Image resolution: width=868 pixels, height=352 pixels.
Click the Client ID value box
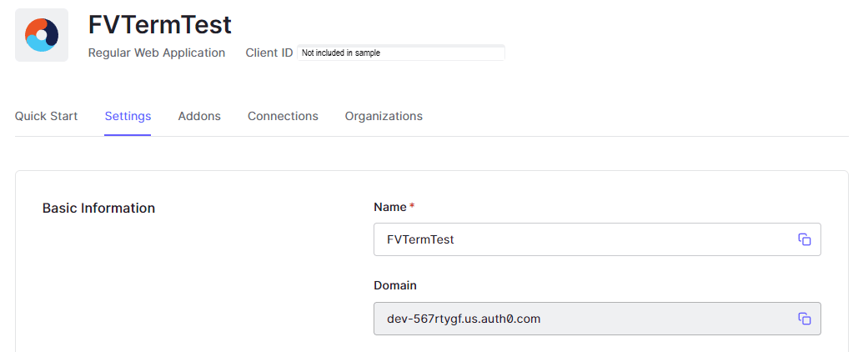401,53
